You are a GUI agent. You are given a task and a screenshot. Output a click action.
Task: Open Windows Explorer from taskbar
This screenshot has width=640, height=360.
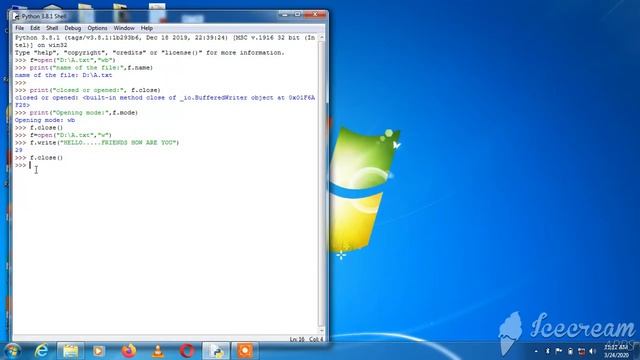coord(70,351)
